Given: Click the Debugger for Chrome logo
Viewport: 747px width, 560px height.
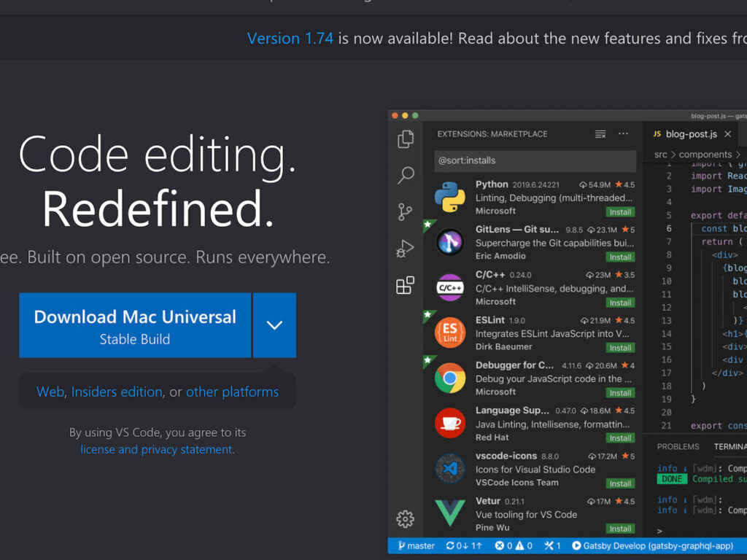Looking at the screenshot, I should pyautogui.click(x=449, y=378).
